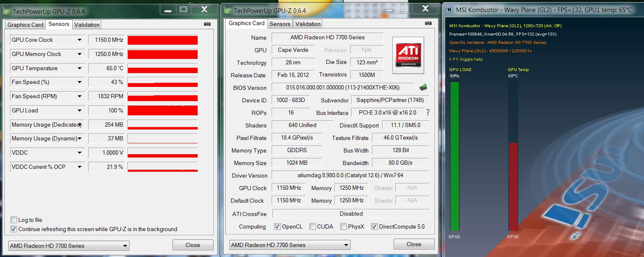Click GPU-Z app icon in Sensors window title
The height and width of the screenshot is (257, 644).
(7, 11)
